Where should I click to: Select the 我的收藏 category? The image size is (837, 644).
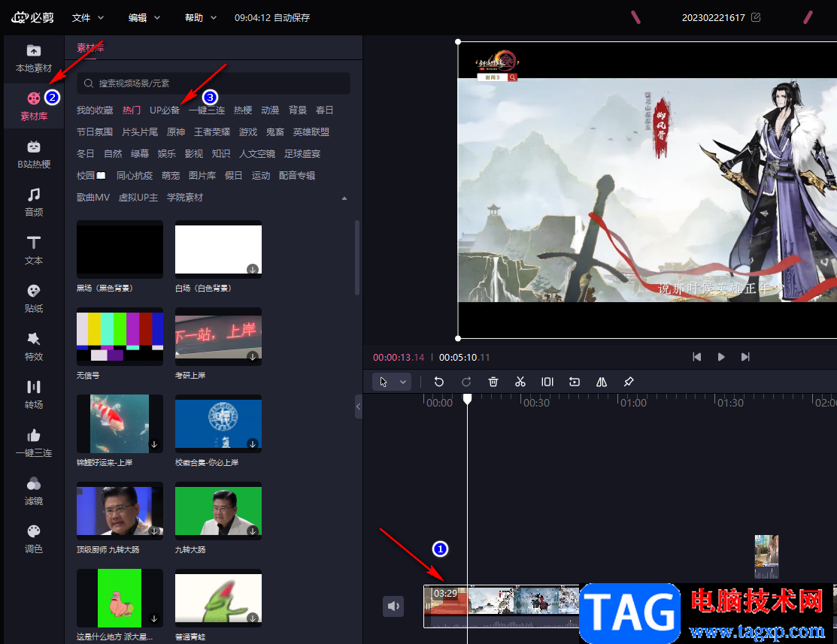click(x=95, y=110)
